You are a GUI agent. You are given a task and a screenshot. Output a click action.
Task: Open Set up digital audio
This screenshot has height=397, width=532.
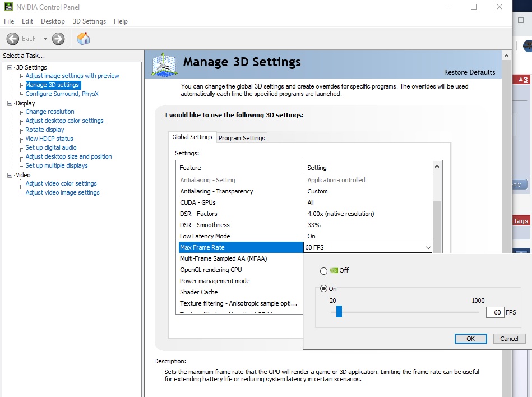point(51,147)
